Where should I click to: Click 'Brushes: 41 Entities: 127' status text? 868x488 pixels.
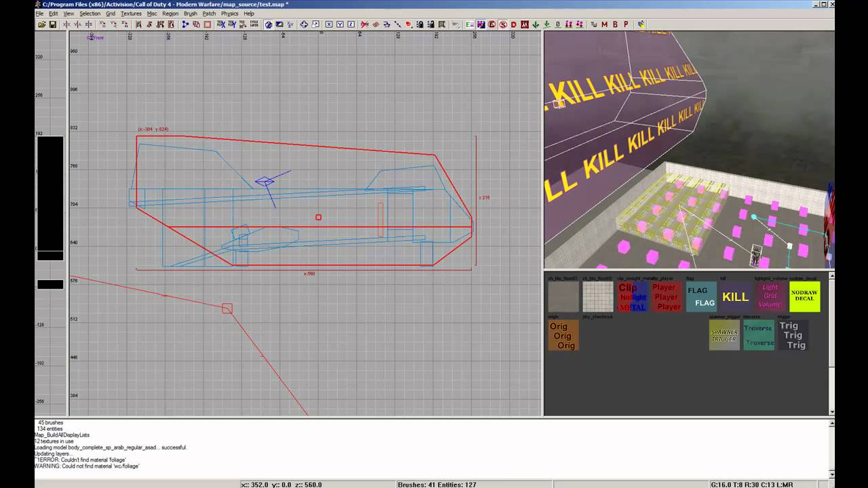tap(439, 485)
